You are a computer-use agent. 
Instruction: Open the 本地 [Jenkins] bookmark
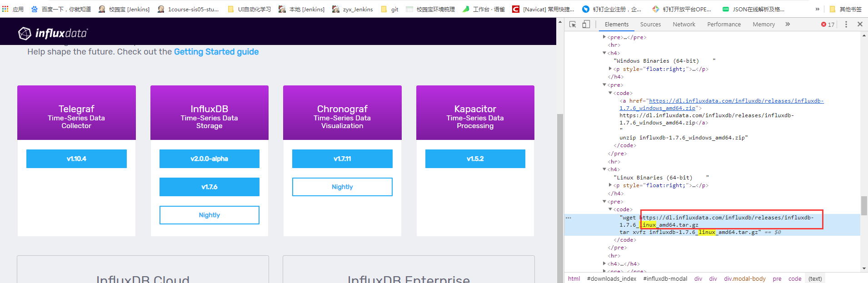301,9
